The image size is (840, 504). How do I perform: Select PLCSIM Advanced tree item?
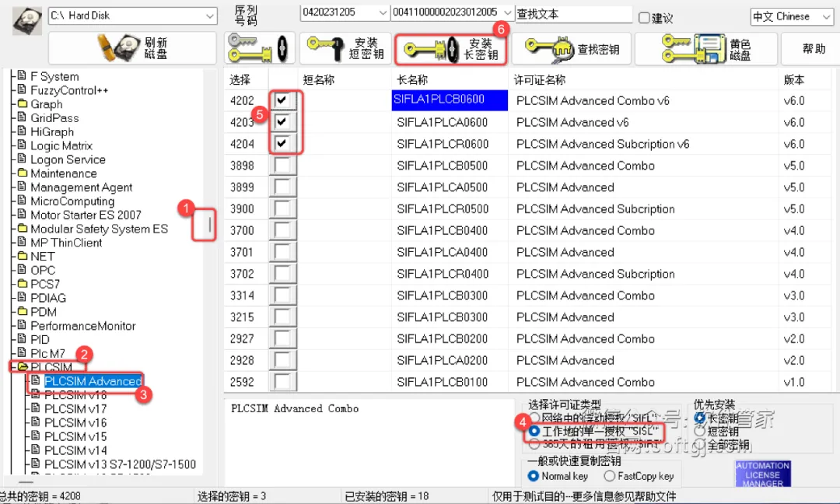93,381
